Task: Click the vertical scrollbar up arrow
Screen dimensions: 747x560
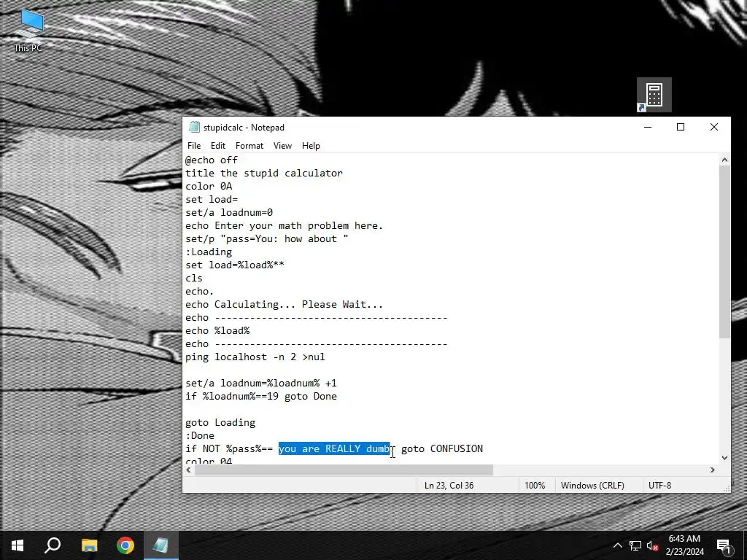Action: (x=724, y=160)
